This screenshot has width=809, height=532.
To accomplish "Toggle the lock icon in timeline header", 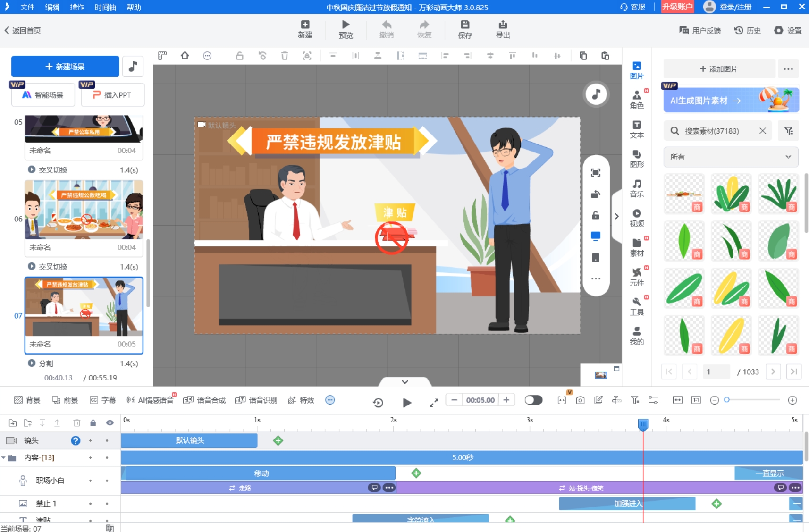I will click(93, 423).
